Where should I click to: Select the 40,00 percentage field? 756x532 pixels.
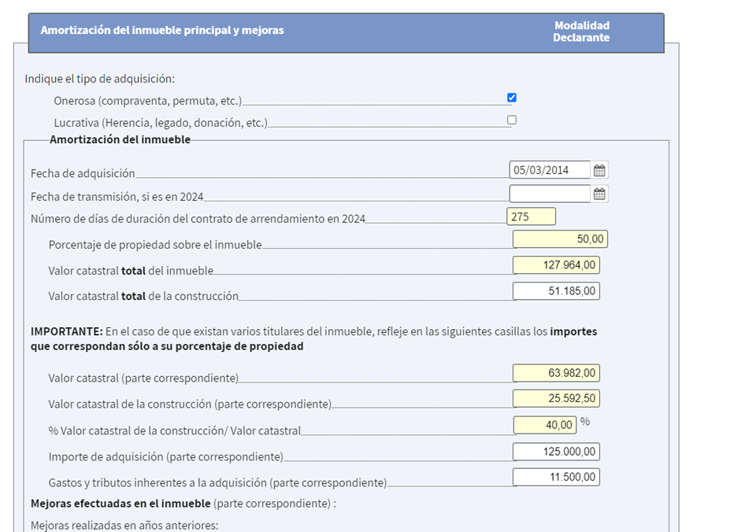click(545, 425)
